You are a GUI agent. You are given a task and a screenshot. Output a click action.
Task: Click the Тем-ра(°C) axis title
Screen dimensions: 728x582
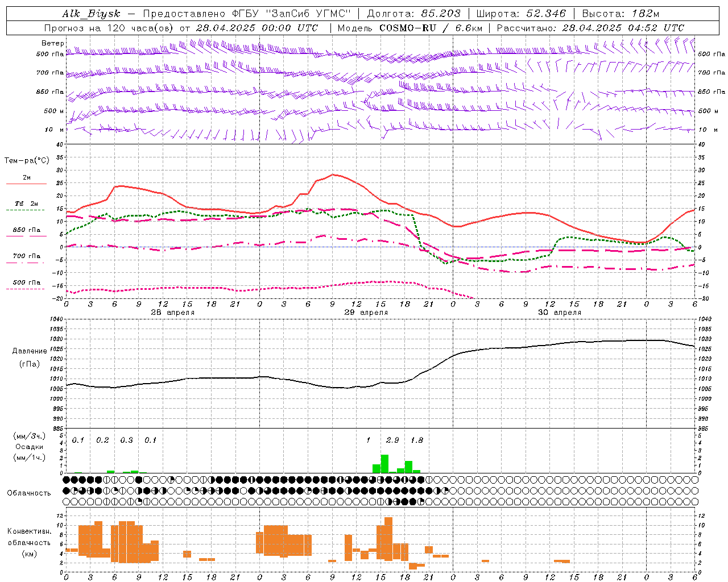[x=27, y=161]
